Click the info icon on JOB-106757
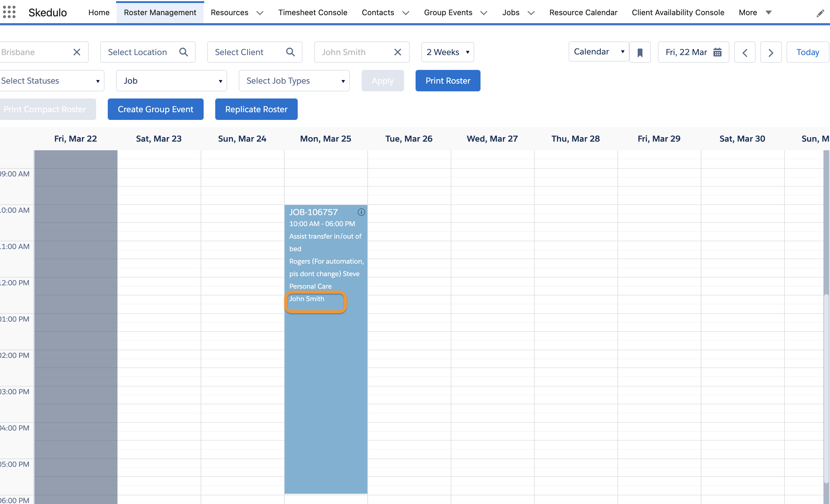The image size is (830, 504). click(x=361, y=212)
